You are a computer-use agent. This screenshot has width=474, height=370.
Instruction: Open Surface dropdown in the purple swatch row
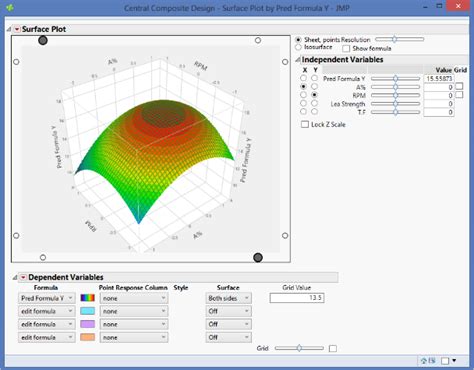pos(228,324)
